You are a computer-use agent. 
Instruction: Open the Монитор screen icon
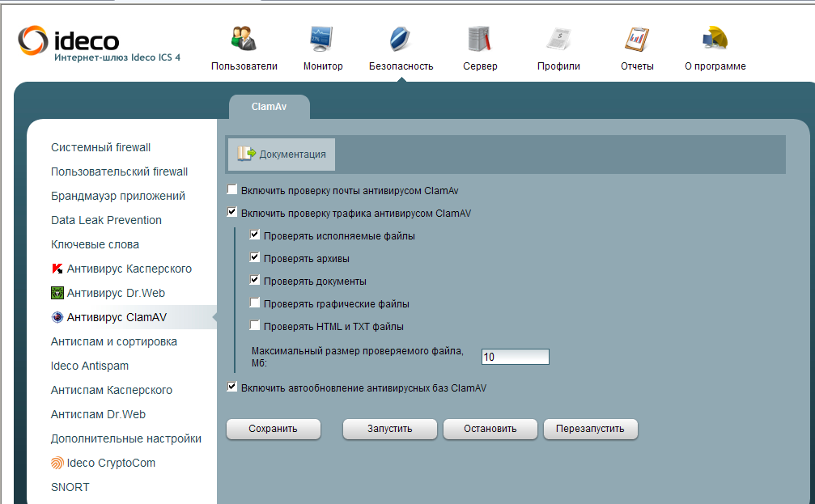(322, 39)
